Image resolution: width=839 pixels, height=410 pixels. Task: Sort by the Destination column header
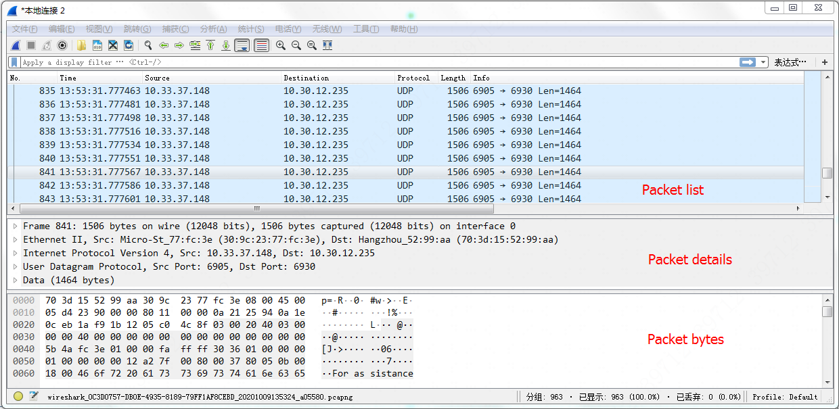tap(338, 78)
